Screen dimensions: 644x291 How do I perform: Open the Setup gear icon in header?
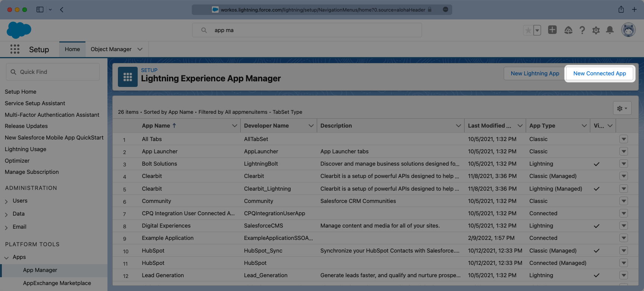(596, 30)
